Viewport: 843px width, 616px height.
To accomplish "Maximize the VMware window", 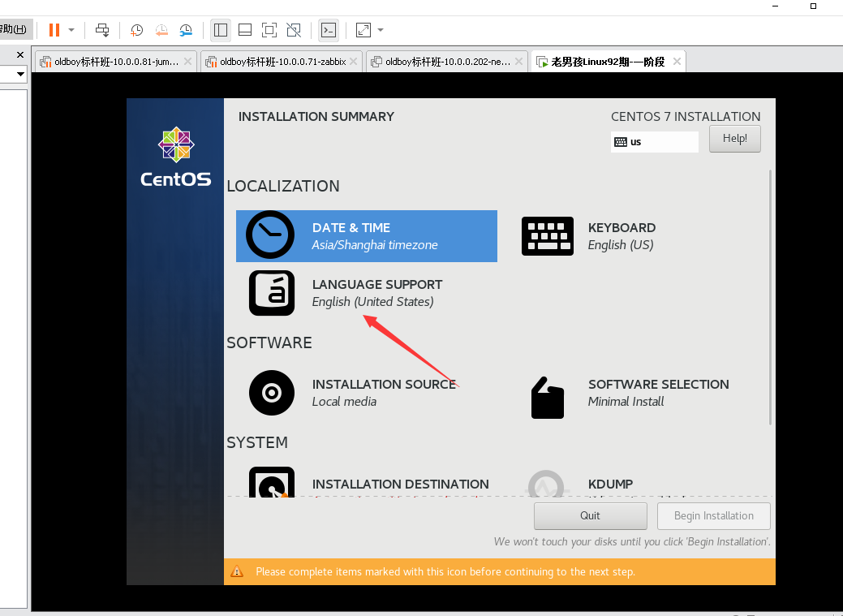I will [x=813, y=6].
